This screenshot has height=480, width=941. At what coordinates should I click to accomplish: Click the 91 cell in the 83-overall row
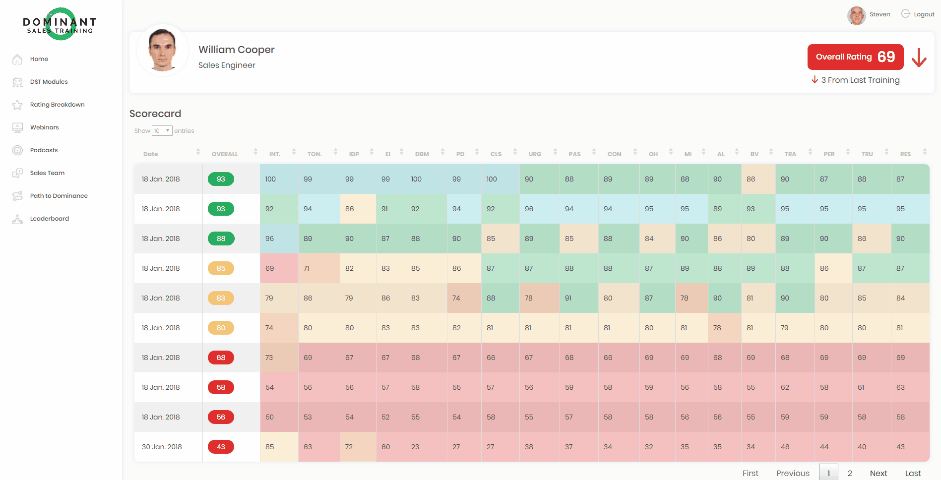coord(579,298)
